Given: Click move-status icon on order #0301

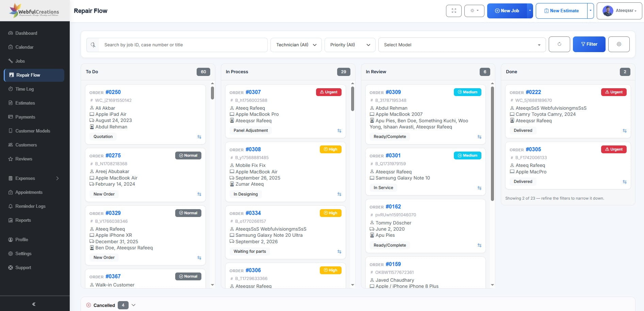Looking at the screenshot, I should coord(479,188).
